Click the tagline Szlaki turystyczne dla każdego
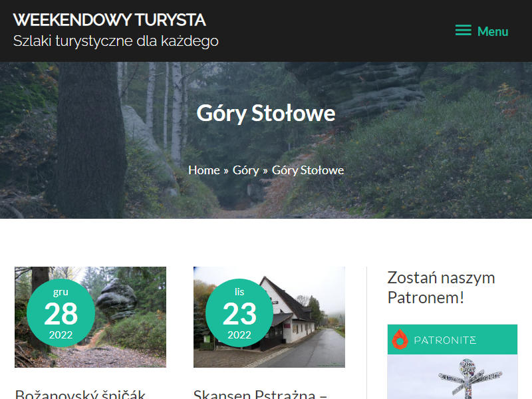The image size is (532, 399). 116,41
